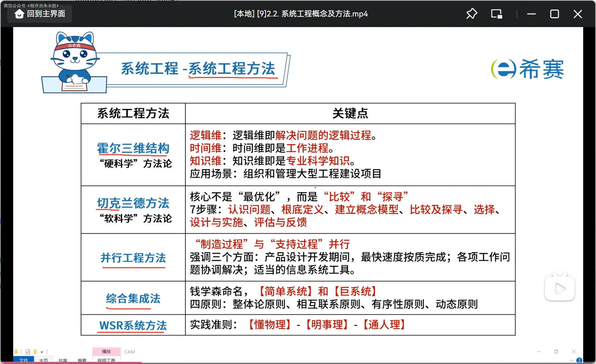Click the folder icon beside the checkmark

(35, 352)
